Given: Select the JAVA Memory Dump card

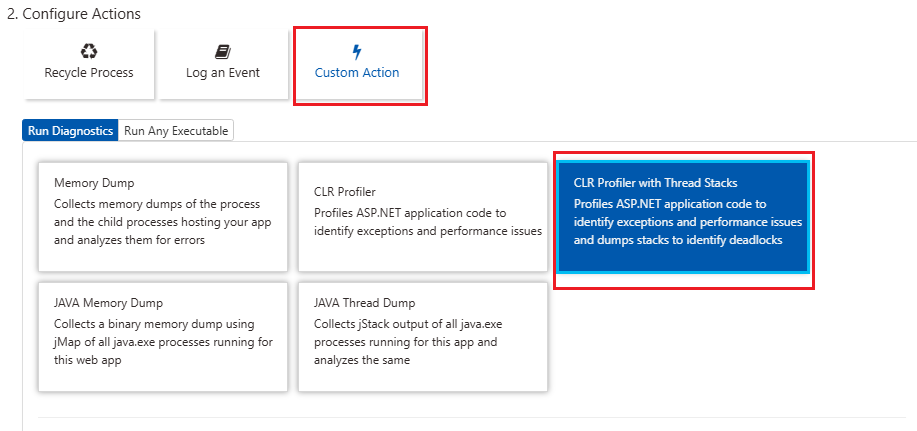Looking at the screenshot, I should point(163,337).
